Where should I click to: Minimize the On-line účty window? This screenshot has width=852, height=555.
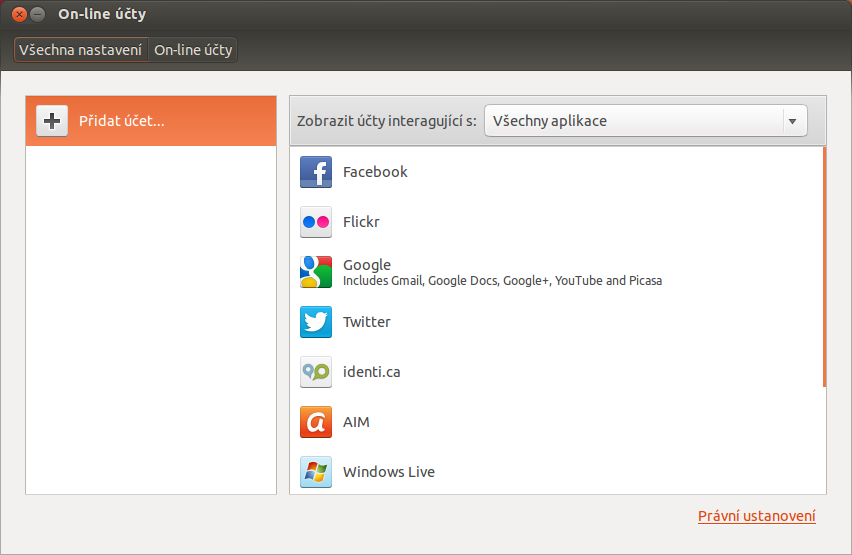click(x=37, y=14)
